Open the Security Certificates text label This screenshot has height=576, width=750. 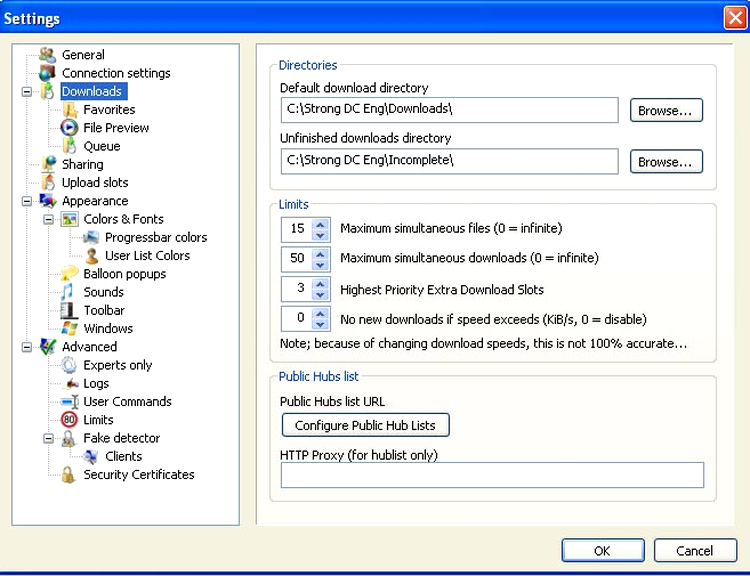tap(139, 475)
